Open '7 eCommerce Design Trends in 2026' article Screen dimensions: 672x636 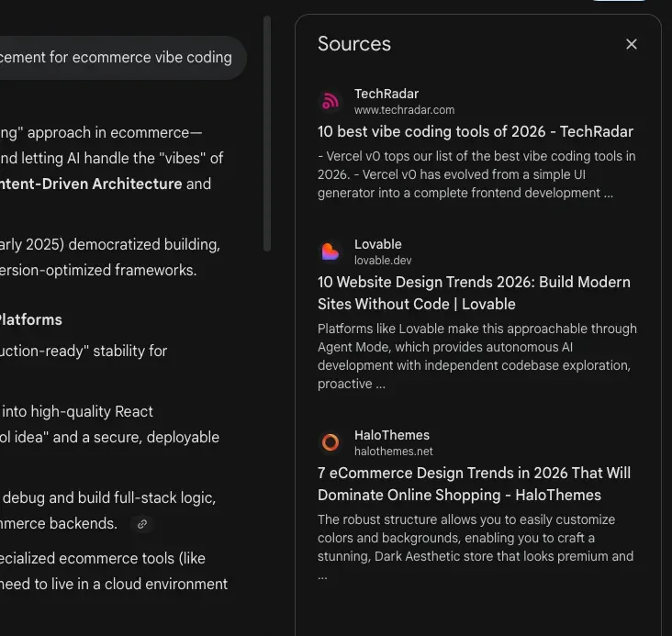(x=474, y=484)
